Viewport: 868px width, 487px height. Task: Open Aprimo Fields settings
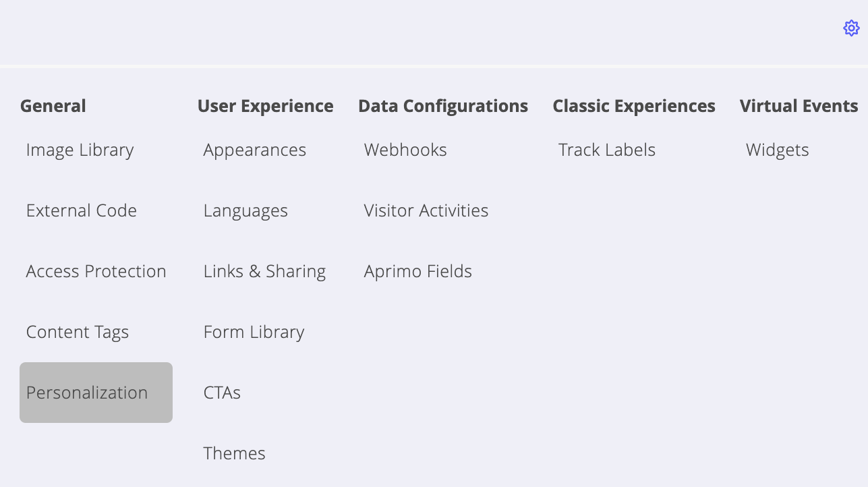(x=417, y=271)
